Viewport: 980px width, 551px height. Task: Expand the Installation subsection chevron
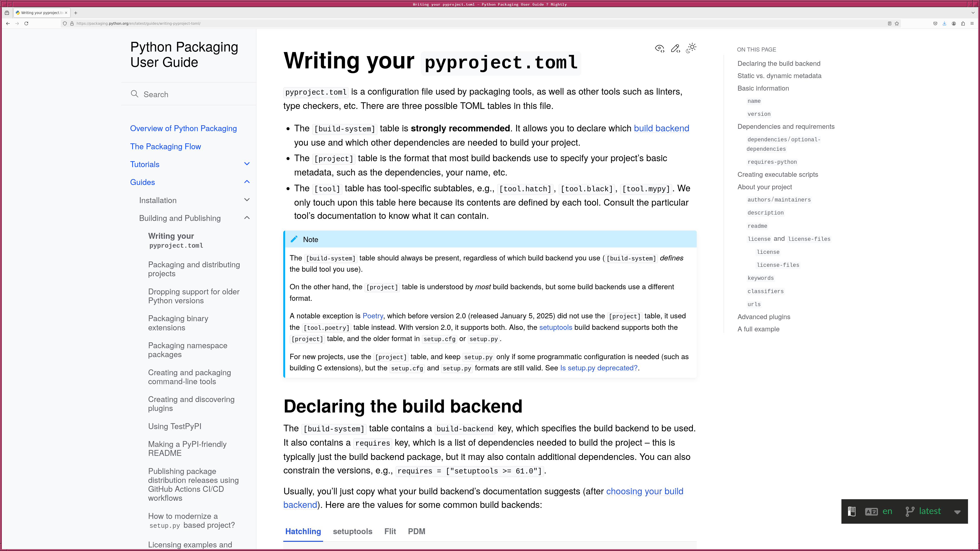[247, 200]
